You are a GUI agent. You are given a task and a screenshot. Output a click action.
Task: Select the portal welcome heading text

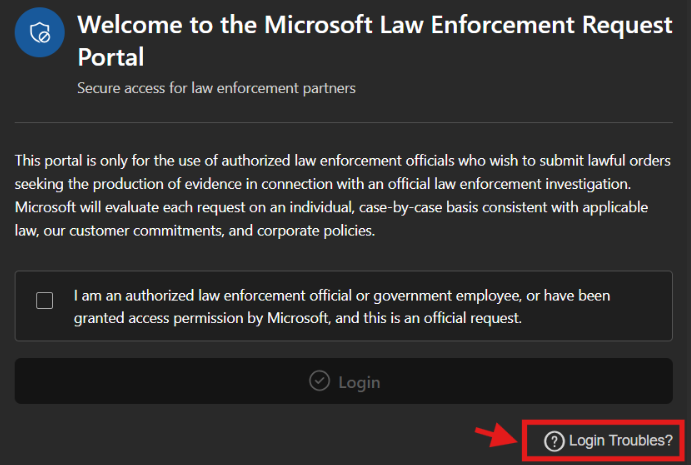pos(375,41)
